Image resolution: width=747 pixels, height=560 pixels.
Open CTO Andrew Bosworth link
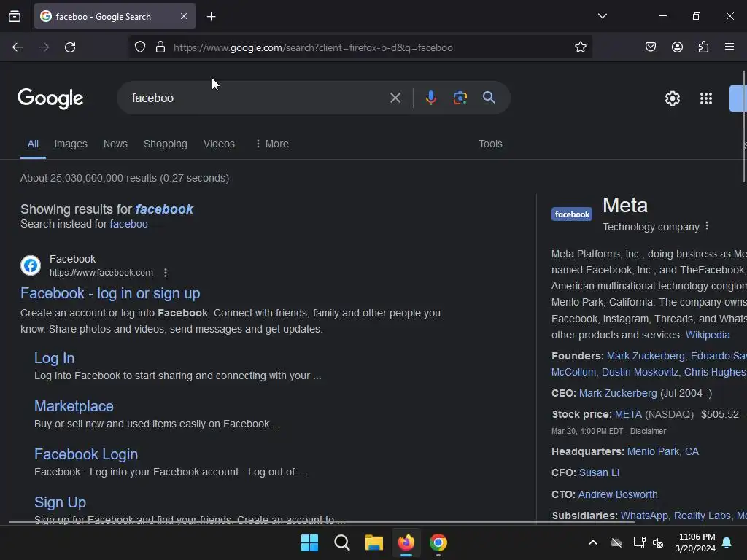click(618, 494)
